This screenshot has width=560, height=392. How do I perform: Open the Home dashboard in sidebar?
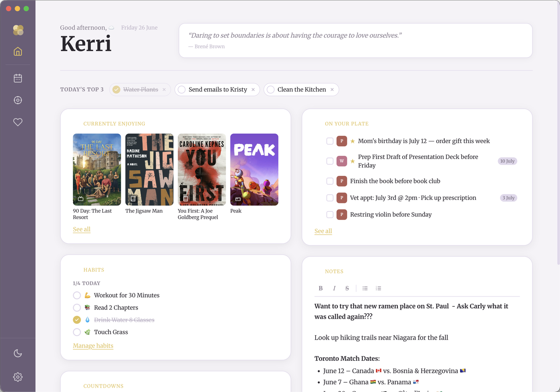pos(18,52)
